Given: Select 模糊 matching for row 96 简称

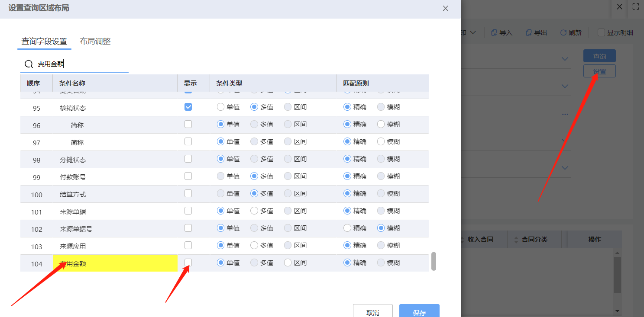Looking at the screenshot, I should click(x=381, y=124).
